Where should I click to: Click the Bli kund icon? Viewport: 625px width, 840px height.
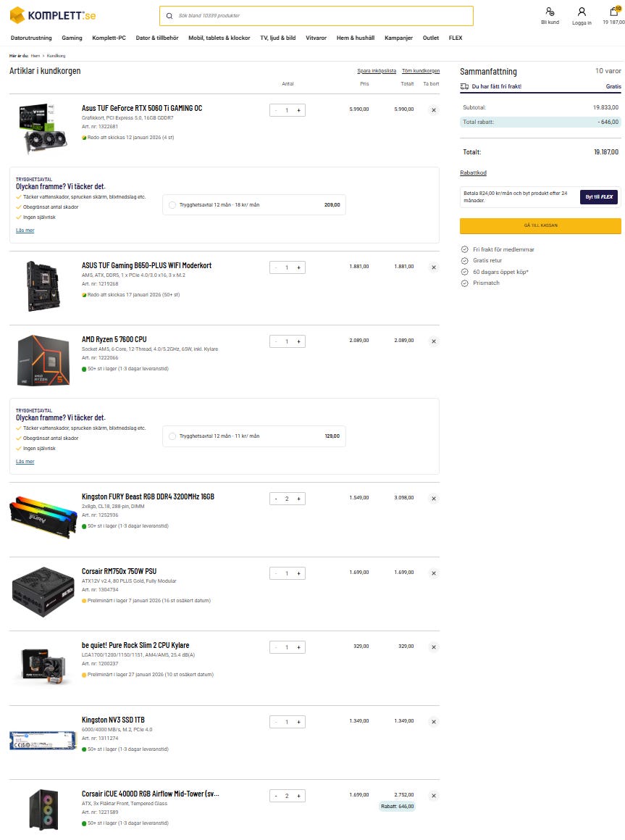click(550, 12)
